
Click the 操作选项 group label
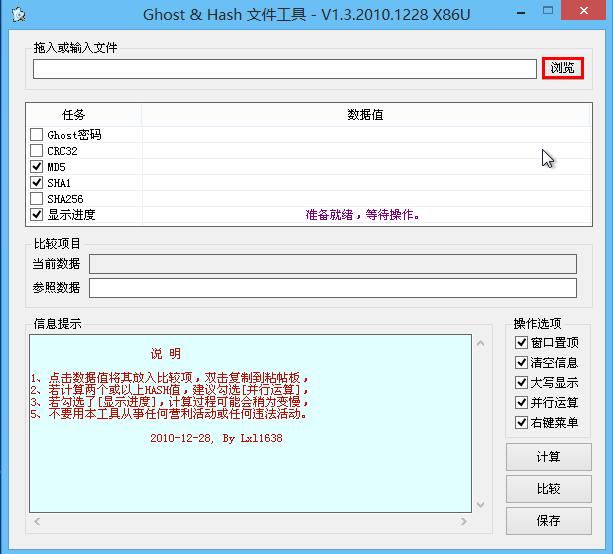coord(537,324)
